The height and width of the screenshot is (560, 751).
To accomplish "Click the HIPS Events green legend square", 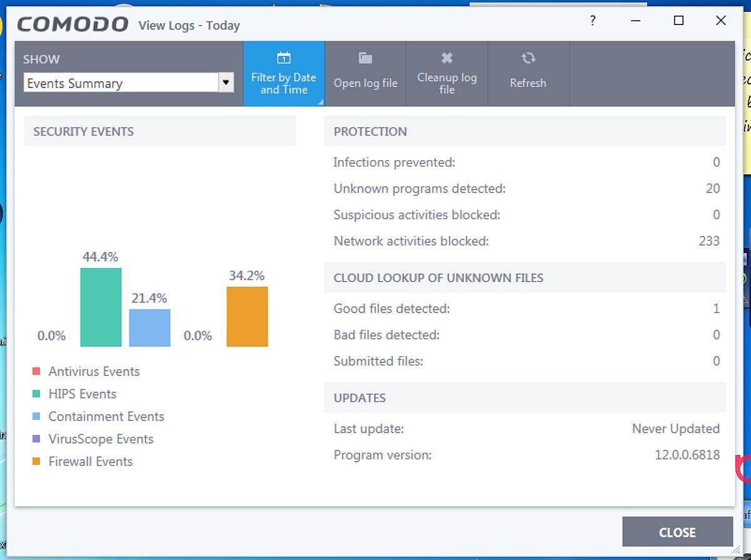I will (x=36, y=394).
